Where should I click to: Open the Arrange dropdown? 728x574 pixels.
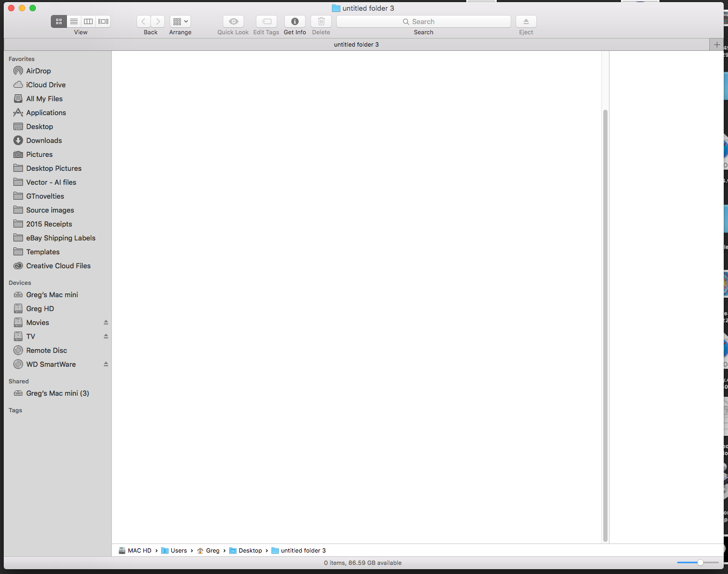pos(180,21)
